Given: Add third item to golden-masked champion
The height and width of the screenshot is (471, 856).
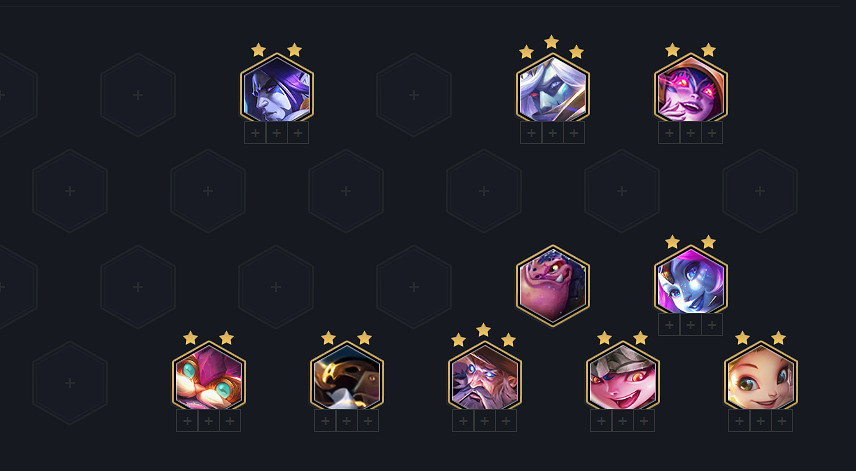Looking at the screenshot, I should tap(368, 421).
